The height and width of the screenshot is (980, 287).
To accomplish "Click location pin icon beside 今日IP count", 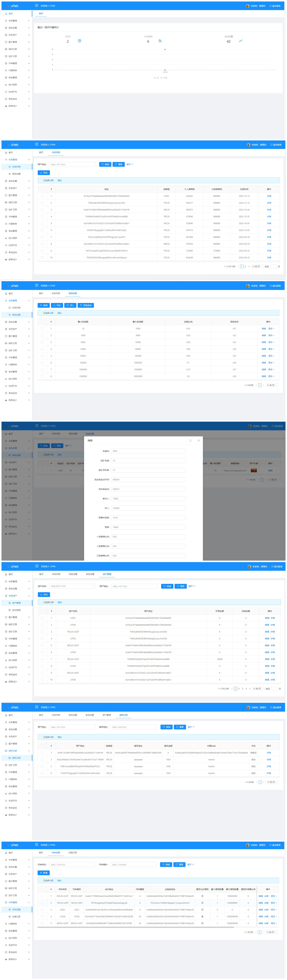I will (x=79, y=41).
